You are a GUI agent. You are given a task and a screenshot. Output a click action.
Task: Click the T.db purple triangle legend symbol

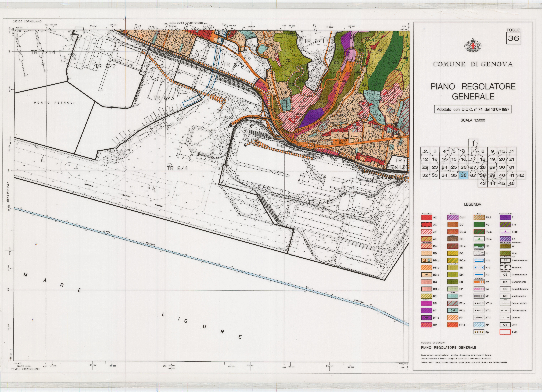[x=505, y=232]
